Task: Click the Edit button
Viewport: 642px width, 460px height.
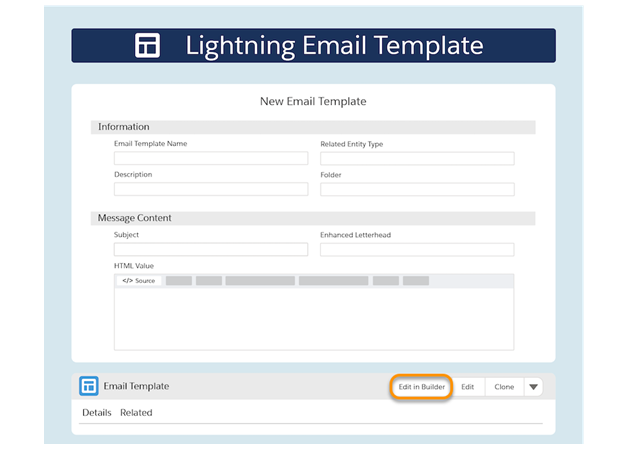Action: [x=467, y=386]
